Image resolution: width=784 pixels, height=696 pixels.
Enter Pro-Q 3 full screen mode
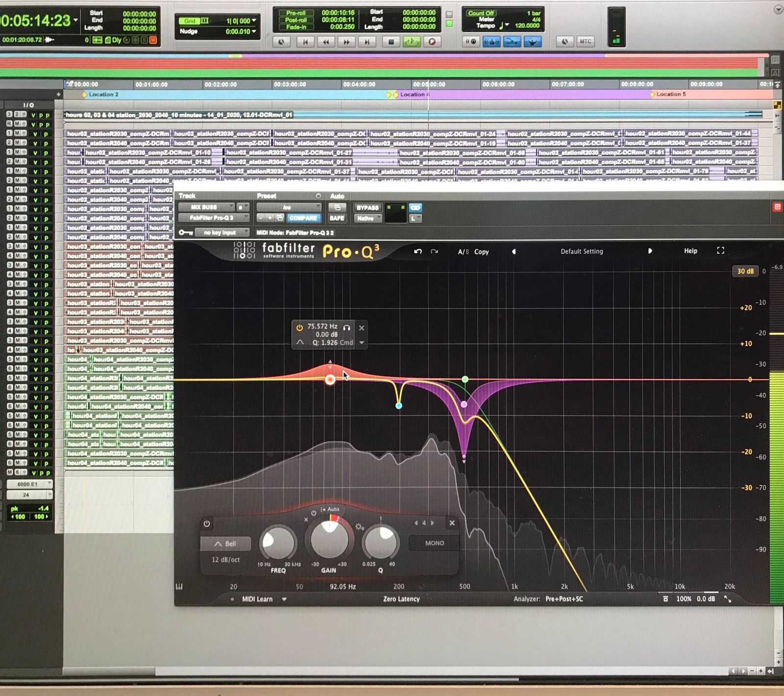tap(720, 251)
